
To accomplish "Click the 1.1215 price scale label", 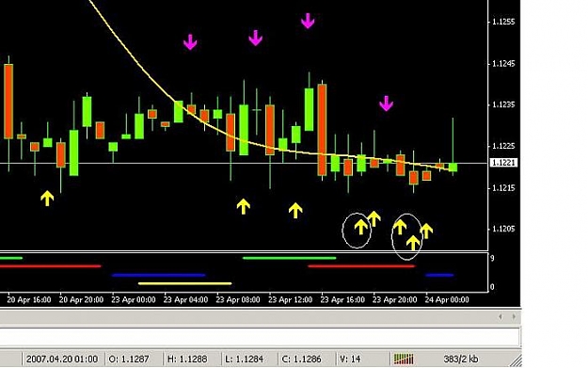I will coord(503,187).
